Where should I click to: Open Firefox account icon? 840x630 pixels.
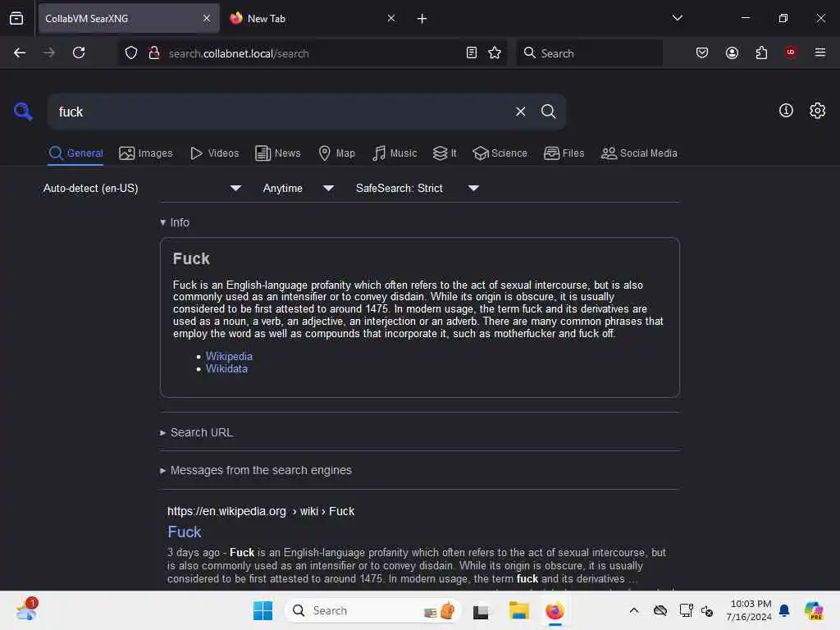[x=732, y=52]
